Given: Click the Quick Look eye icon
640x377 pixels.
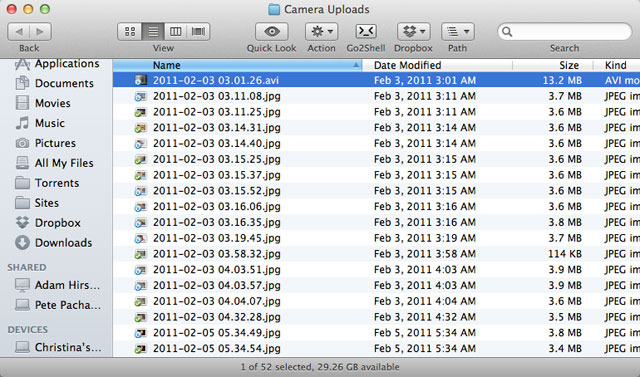Looking at the screenshot, I should point(272,31).
